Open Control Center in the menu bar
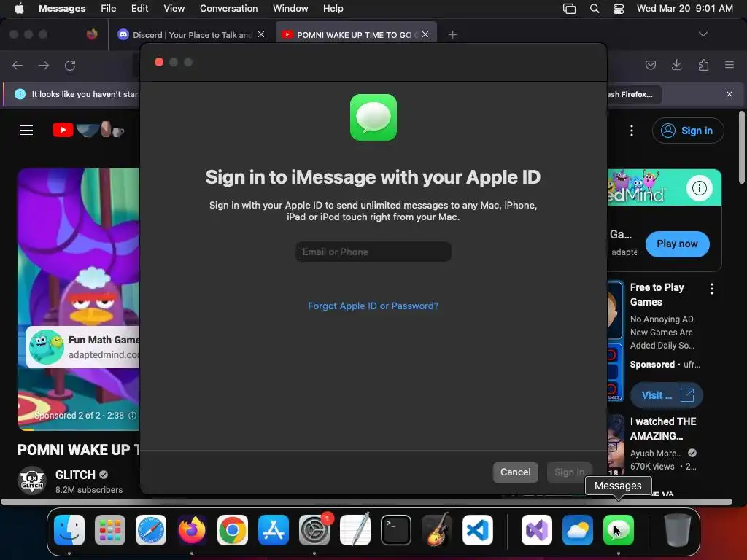 619,9
